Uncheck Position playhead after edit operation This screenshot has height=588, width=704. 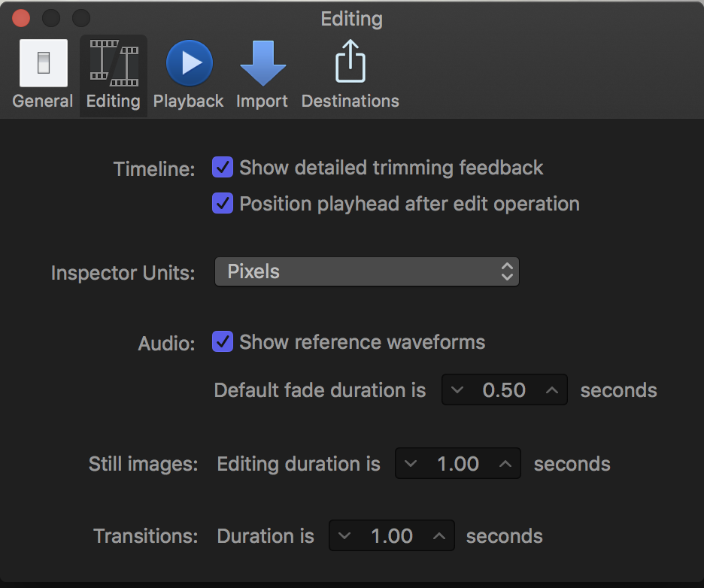[223, 203]
